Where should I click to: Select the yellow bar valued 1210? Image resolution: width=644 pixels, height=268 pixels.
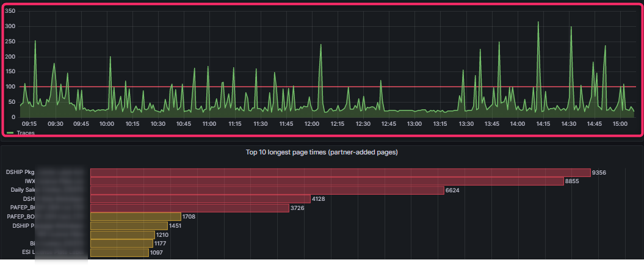pyautogui.click(x=122, y=234)
